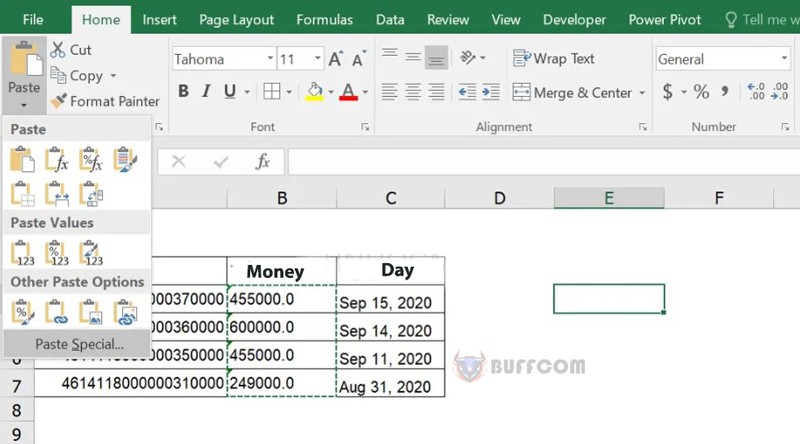Click Increase Font Size icon
Image resolution: width=800 pixels, height=444 pixels.
point(336,59)
